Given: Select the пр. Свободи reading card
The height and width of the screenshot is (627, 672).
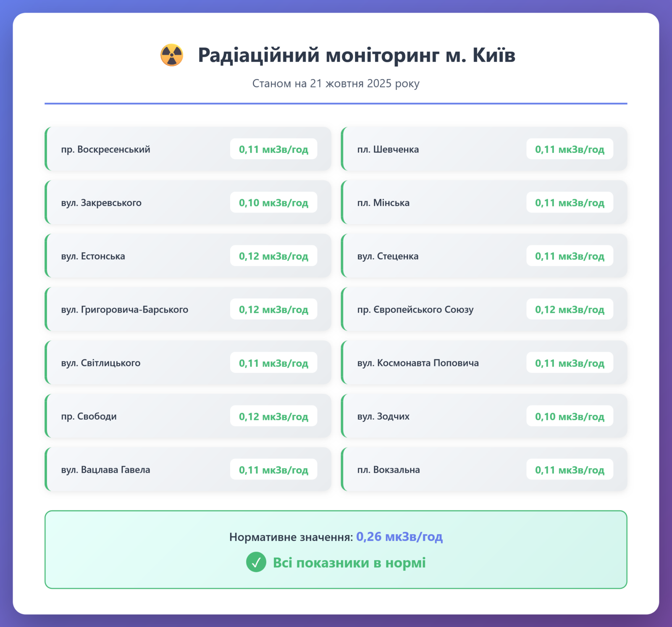Looking at the screenshot, I should (x=188, y=416).
